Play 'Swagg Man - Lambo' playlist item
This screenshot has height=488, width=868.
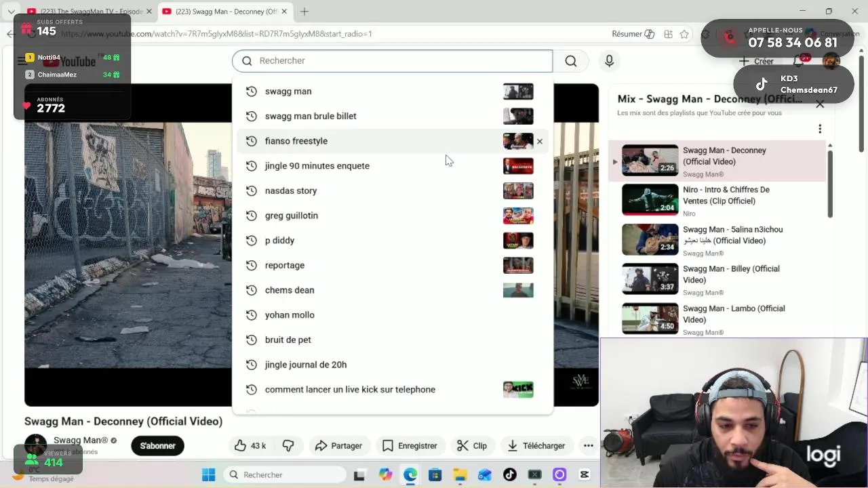tap(717, 319)
